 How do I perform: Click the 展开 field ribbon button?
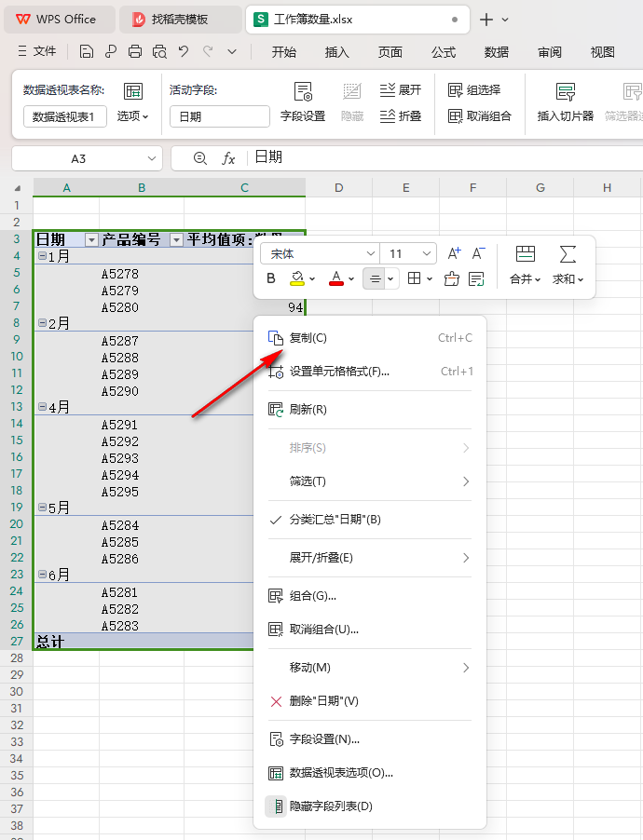click(x=401, y=90)
